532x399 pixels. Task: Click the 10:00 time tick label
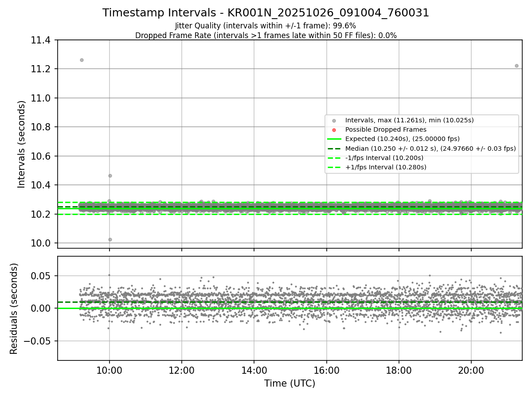pos(110,371)
